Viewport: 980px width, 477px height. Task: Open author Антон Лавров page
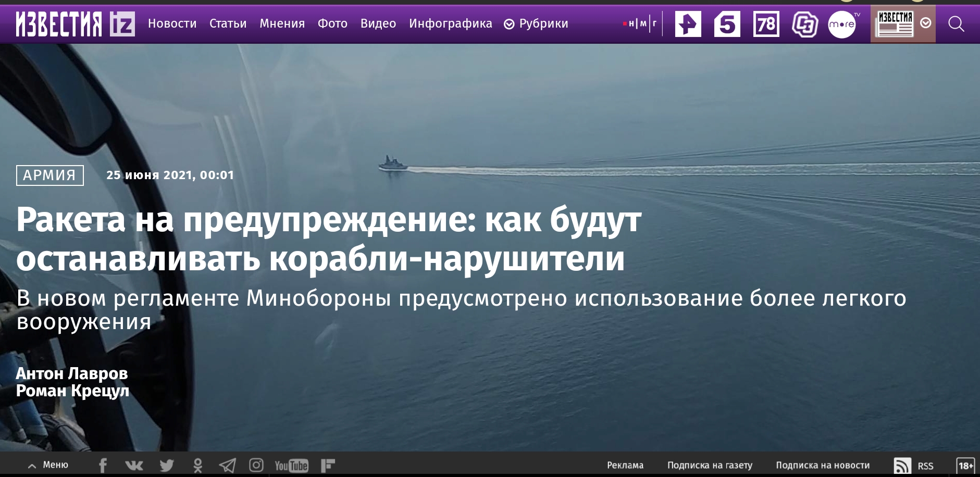click(72, 373)
